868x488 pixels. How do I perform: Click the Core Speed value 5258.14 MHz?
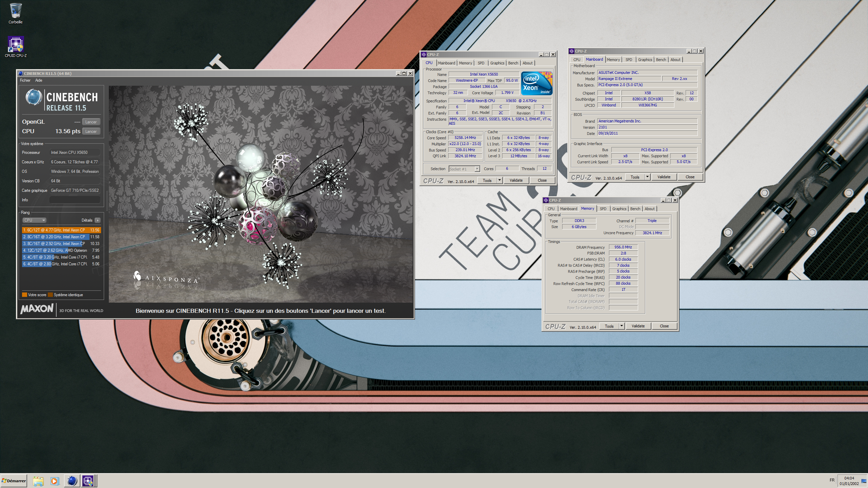[465, 138]
